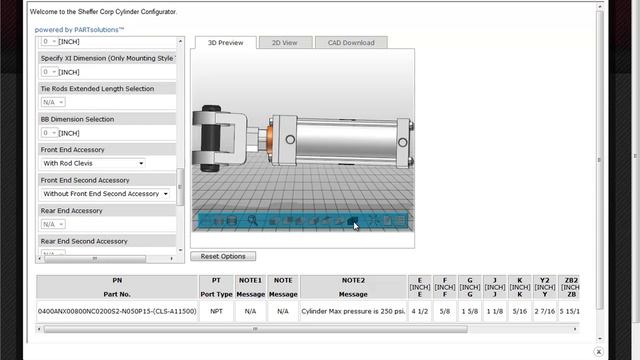The image size is (640, 360).
Task: Click the options panel horizontal scrollbar thumb
Action: point(95,259)
